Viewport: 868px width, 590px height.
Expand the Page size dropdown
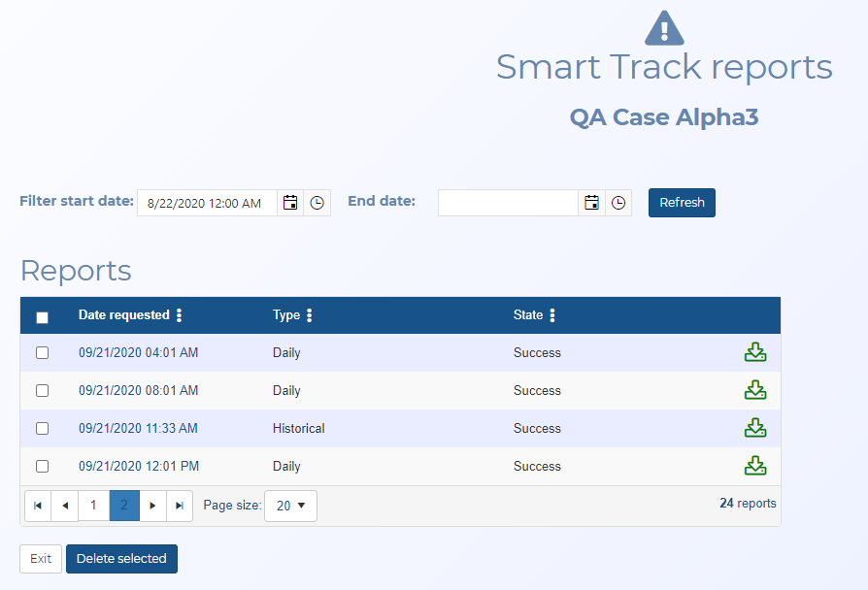290,506
